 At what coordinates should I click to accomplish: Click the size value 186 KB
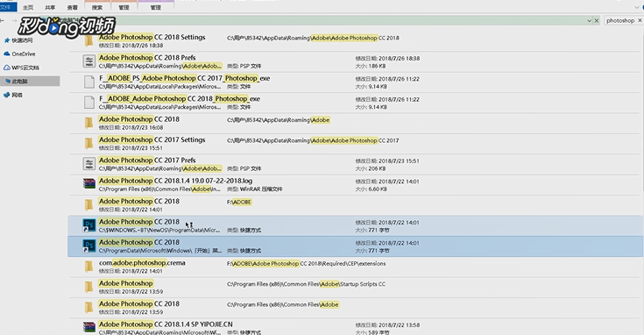[377, 66]
